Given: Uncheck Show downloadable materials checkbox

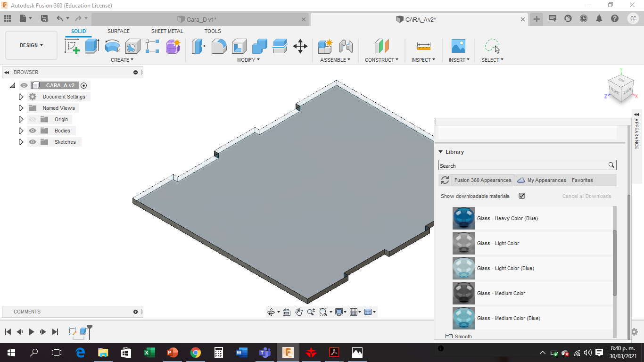Looking at the screenshot, I should (x=522, y=196).
